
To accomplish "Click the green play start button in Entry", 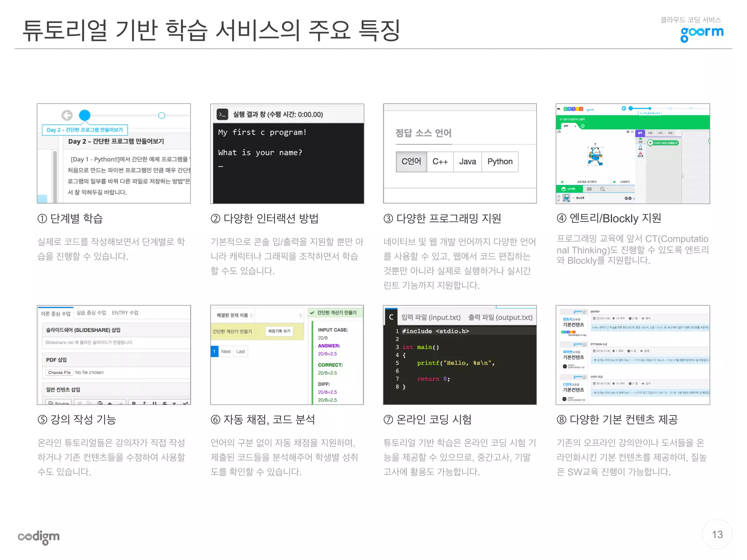I will coord(615,182).
